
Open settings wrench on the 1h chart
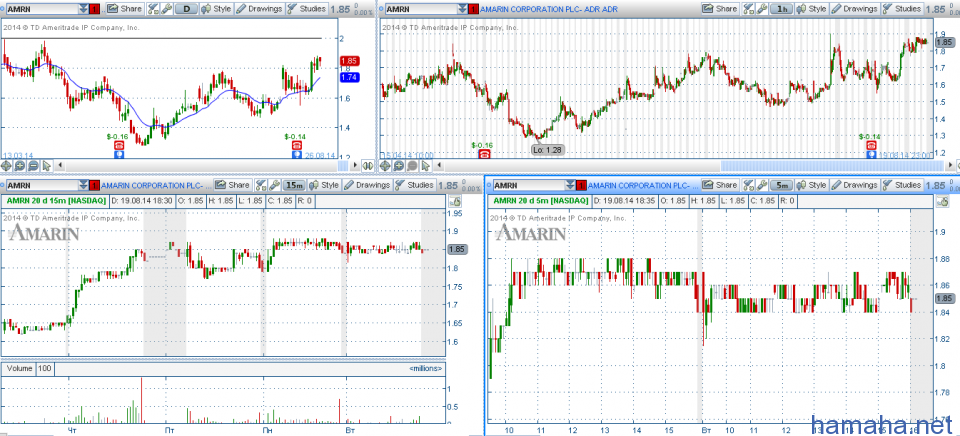coord(761,9)
